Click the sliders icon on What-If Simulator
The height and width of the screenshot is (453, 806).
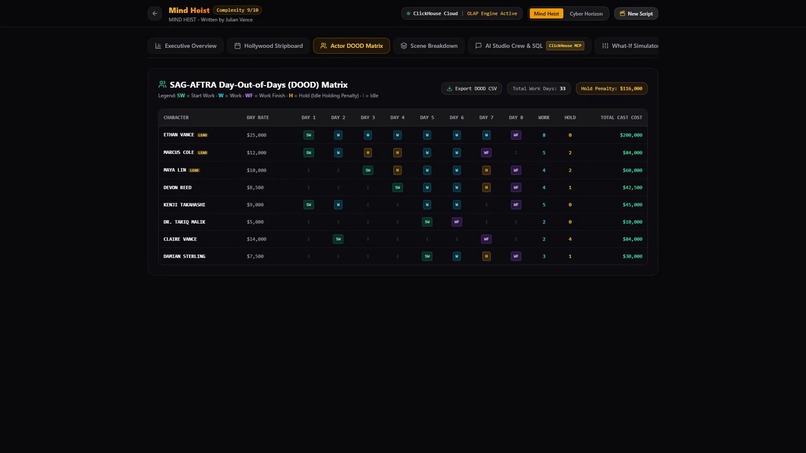pyautogui.click(x=605, y=46)
